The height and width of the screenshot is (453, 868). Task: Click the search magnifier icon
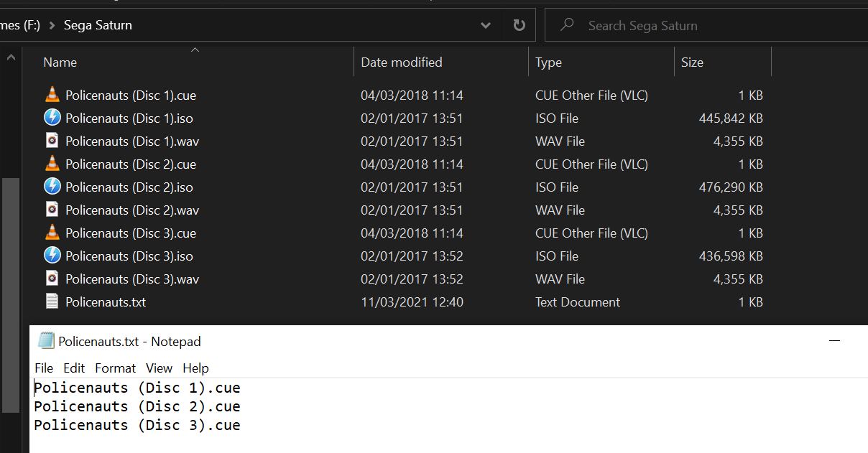point(567,25)
